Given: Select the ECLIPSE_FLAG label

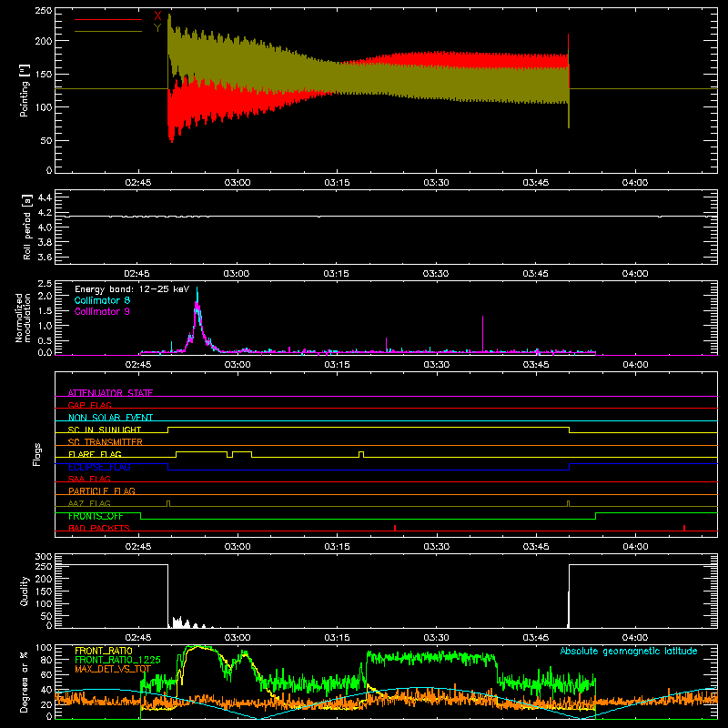Looking at the screenshot, I should point(99,467).
